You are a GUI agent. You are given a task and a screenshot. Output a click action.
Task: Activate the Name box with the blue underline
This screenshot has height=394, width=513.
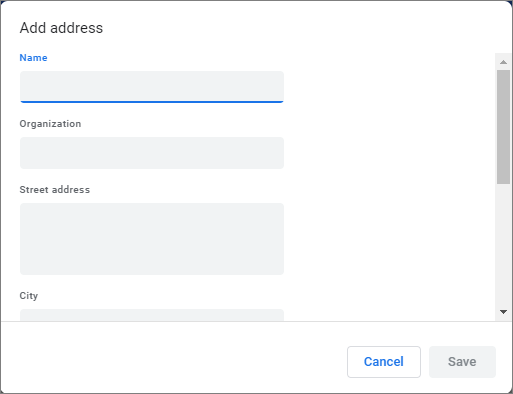(x=152, y=87)
